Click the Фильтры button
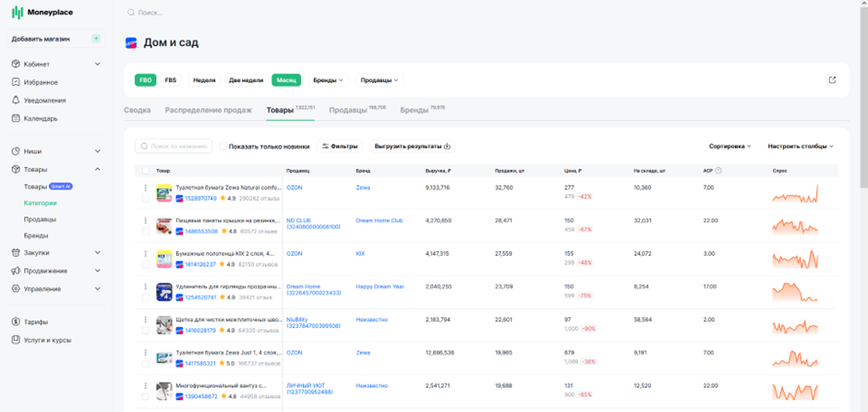The height and width of the screenshot is (412, 868). click(x=339, y=146)
